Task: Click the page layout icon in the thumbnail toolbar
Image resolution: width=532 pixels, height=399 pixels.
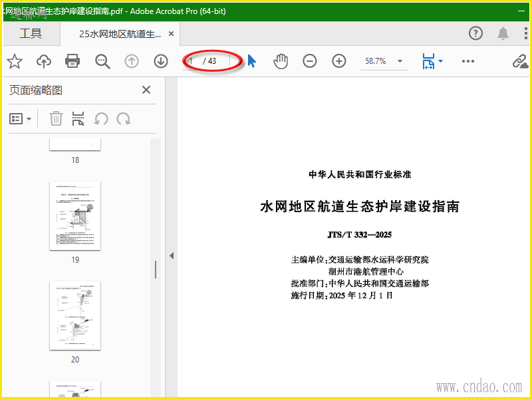Action: coord(78,119)
